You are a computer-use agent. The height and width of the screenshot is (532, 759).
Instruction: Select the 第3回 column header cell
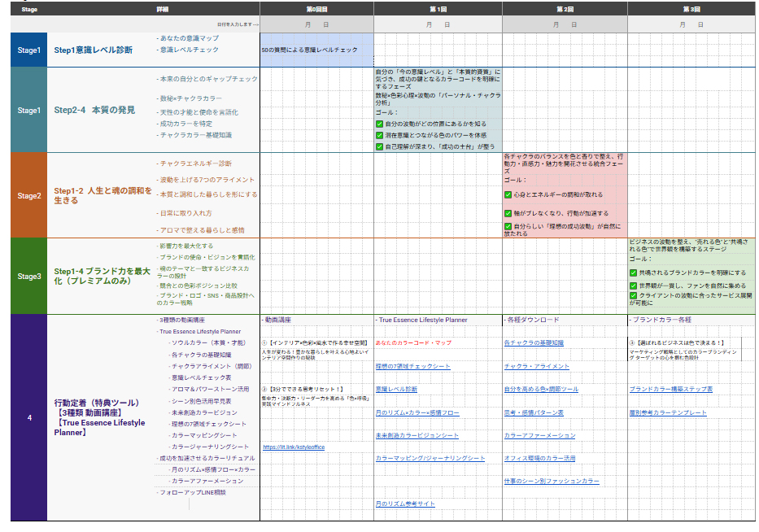click(x=691, y=9)
